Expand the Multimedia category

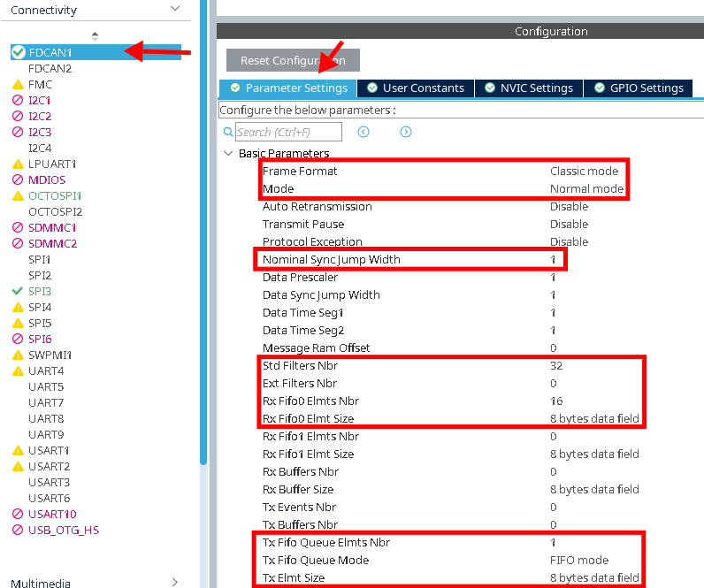(174, 582)
